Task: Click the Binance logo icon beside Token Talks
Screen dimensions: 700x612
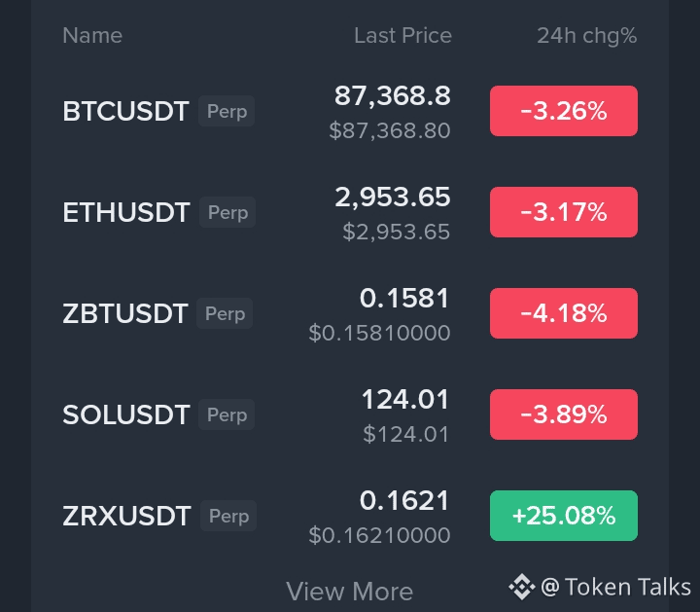Action: click(x=521, y=587)
